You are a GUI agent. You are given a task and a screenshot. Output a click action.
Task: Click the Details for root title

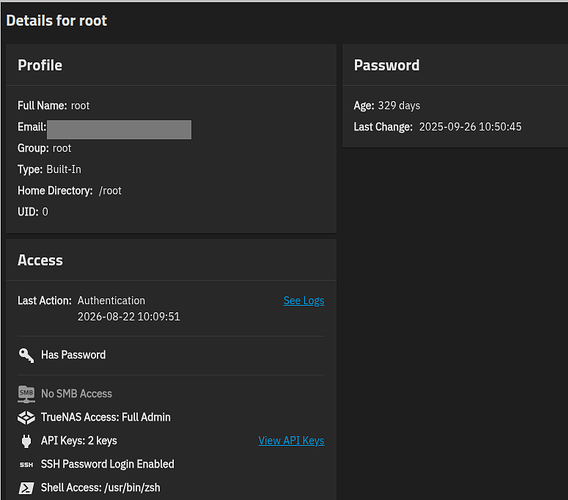(x=57, y=21)
